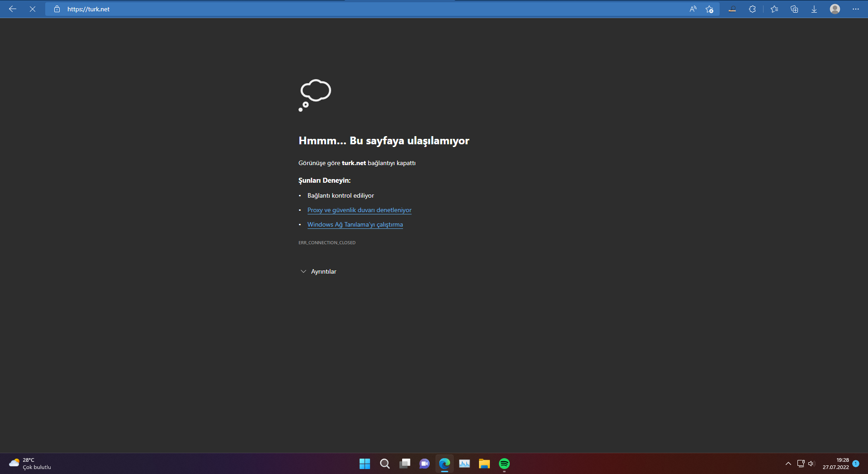Open Task View on the taskbar
Image resolution: width=868 pixels, height=474 pixels.
[404, 464]
